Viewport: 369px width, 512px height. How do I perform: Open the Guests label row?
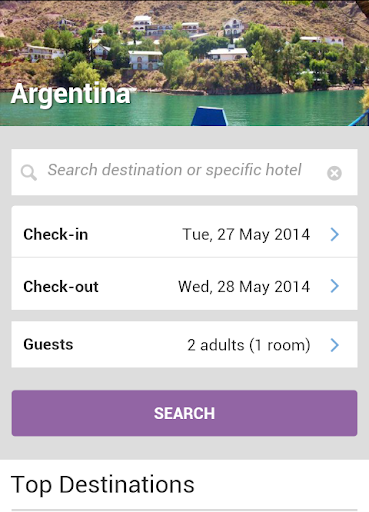184,344
